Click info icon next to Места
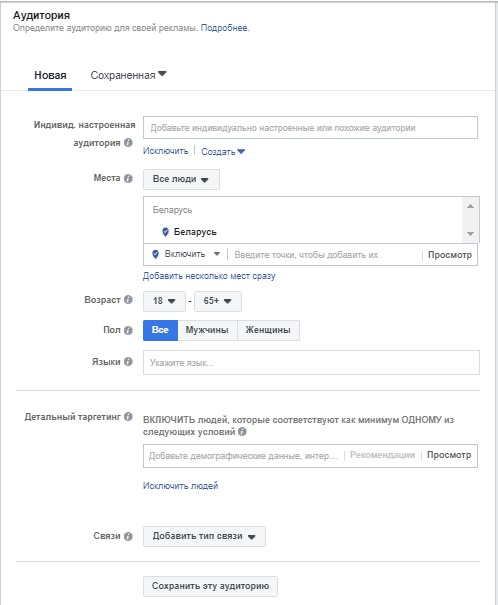Screen dimensions: 498x605 (x=128, y=178)
